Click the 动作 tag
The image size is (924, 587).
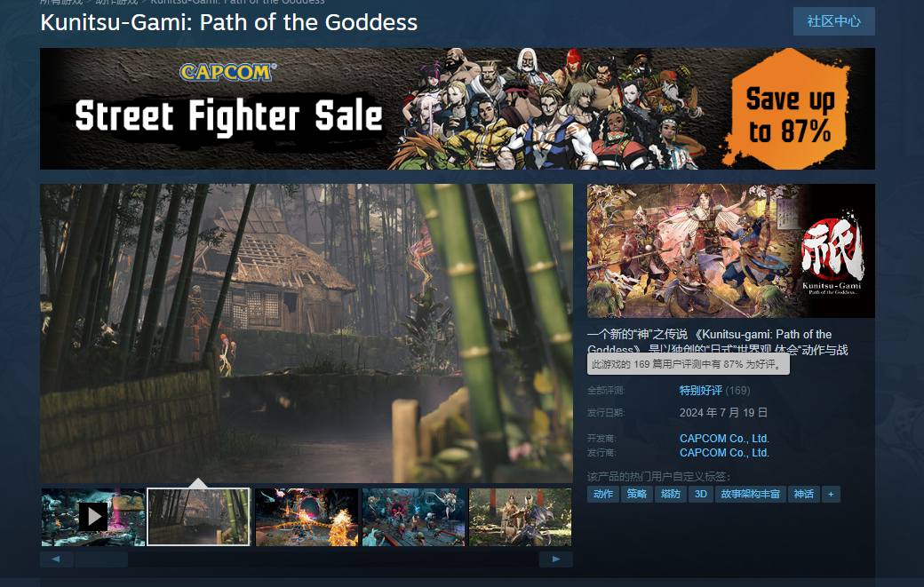tap(603, 495)
